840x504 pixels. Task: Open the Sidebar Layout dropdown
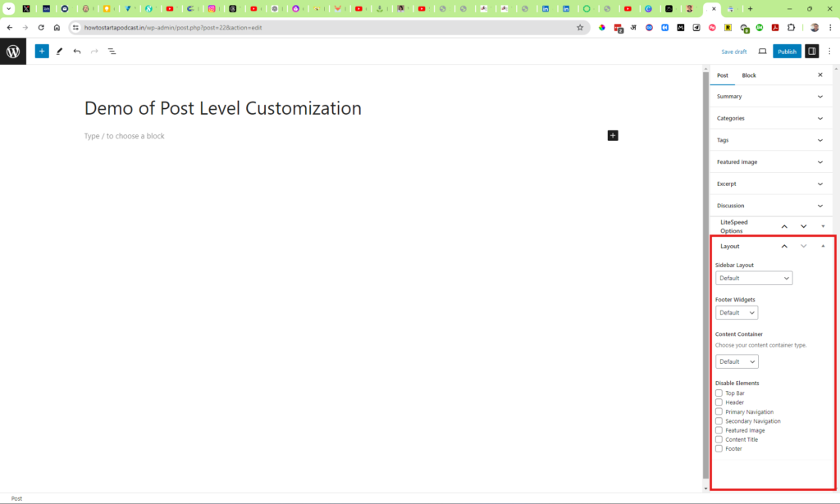[754, 278]
